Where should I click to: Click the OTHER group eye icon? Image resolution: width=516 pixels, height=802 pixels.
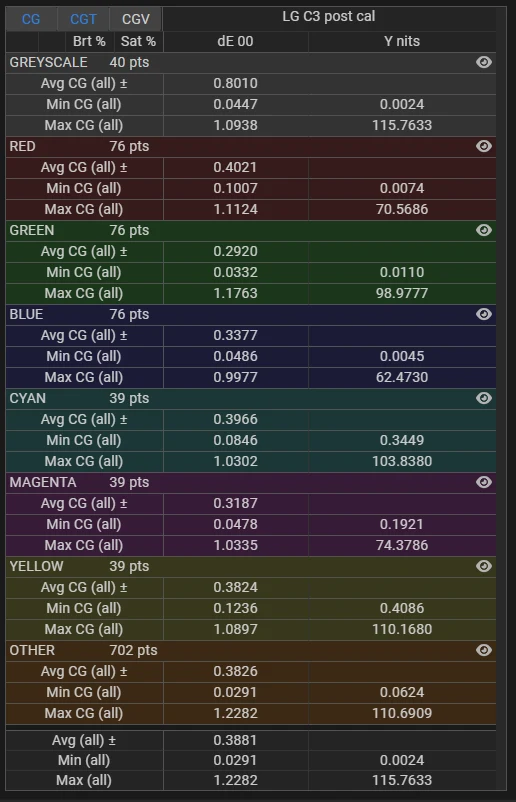coord(484,650)
